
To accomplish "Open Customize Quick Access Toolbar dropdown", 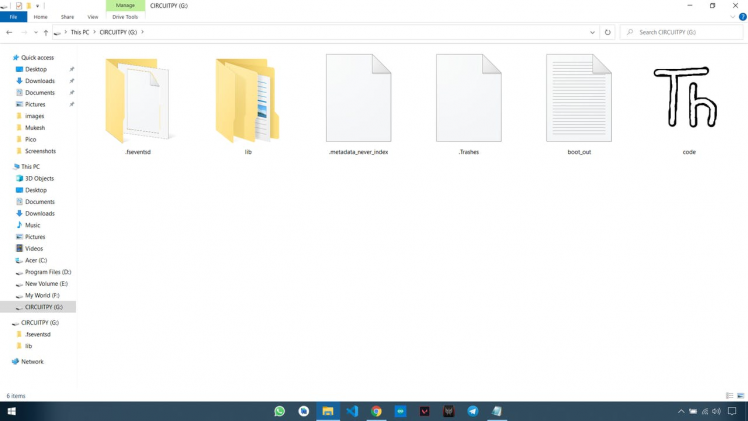I will coord(37,6).
